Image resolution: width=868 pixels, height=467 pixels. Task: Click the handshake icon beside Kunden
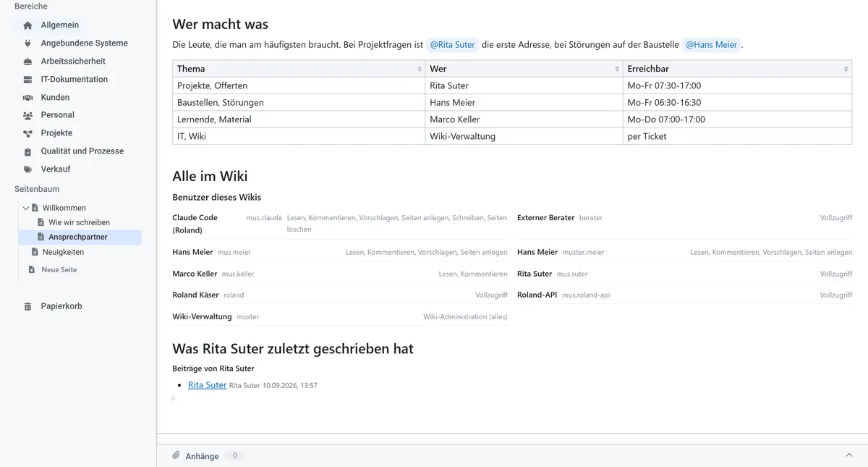tap(27, 97)
